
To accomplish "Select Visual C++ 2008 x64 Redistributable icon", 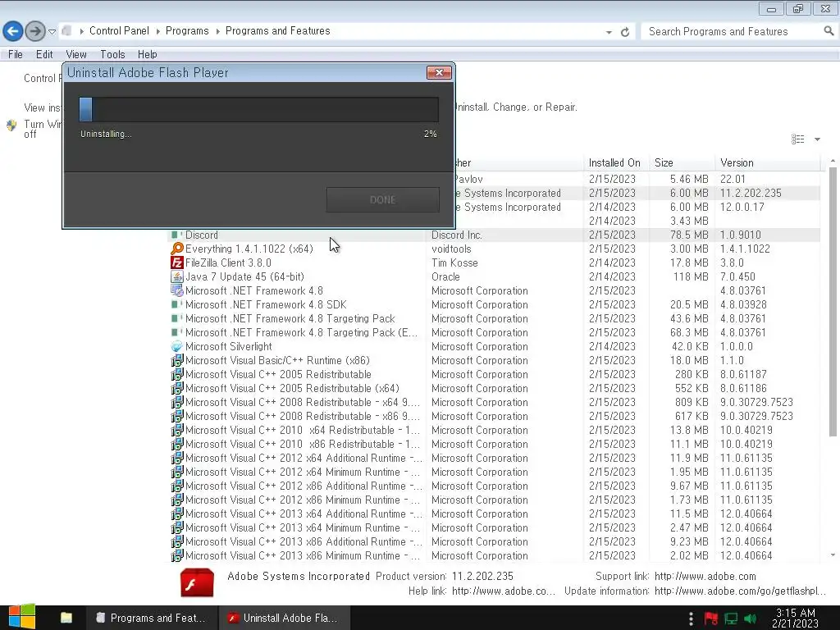I will (177, 402).
